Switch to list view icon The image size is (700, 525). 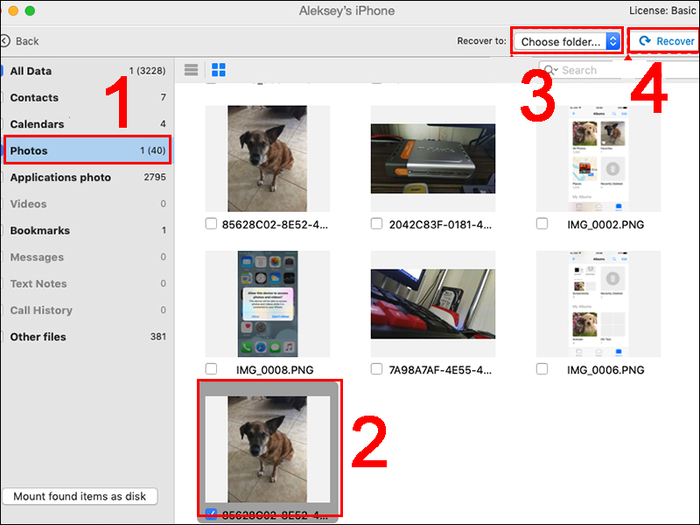coord(192,70)
